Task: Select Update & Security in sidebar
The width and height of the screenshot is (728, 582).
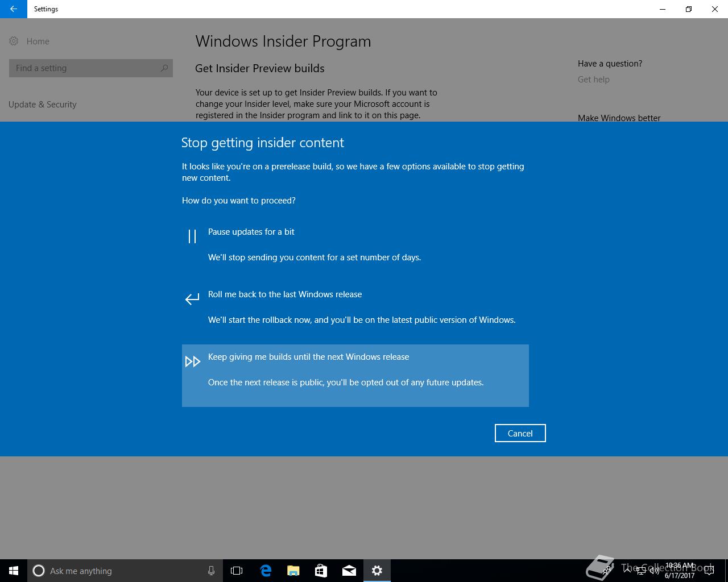Action: (43, 105)
